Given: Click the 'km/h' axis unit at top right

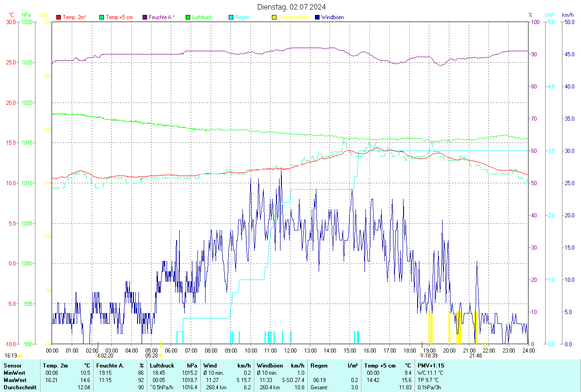Looking at the screenshot, I should (x=567, y=15).
